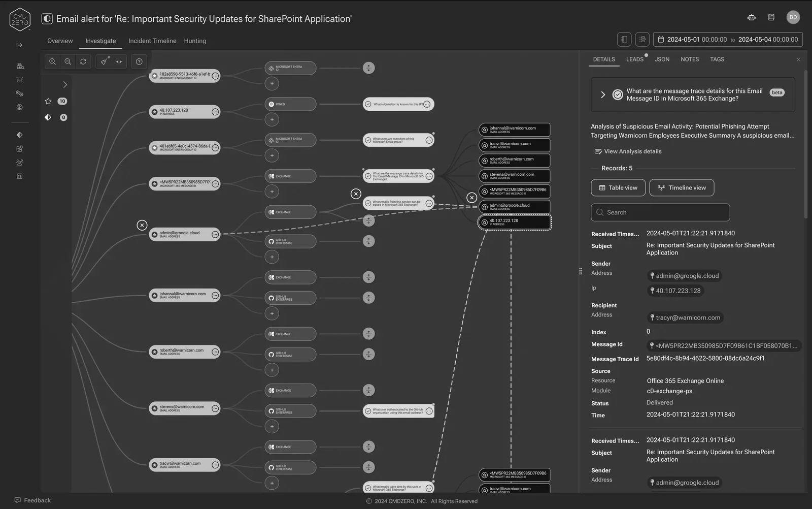Click the records Search field

pos(660,212)
